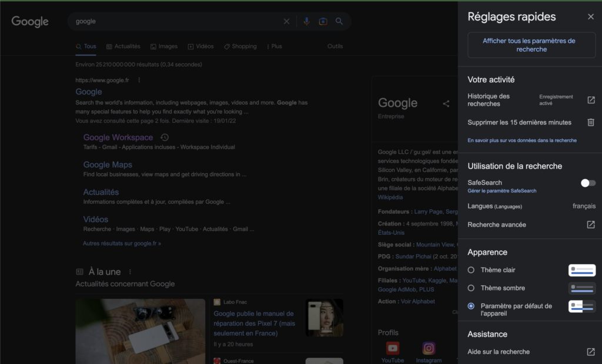Image resolution: width=602 pixels, height=364 pixels.
Task: Toggle the SafeSearch switch
Action: point(588,183)
